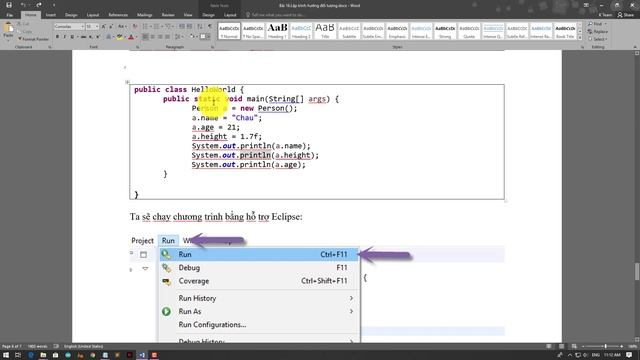640x360 pixels.
Task: Click the Text Highlight Color button
Action: click(120, 37)
